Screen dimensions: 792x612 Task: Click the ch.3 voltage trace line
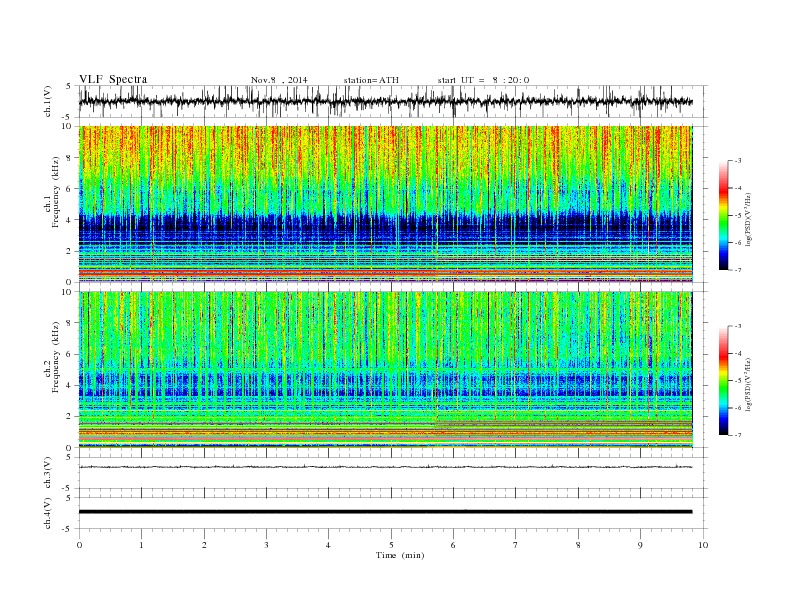pos(385,467)
